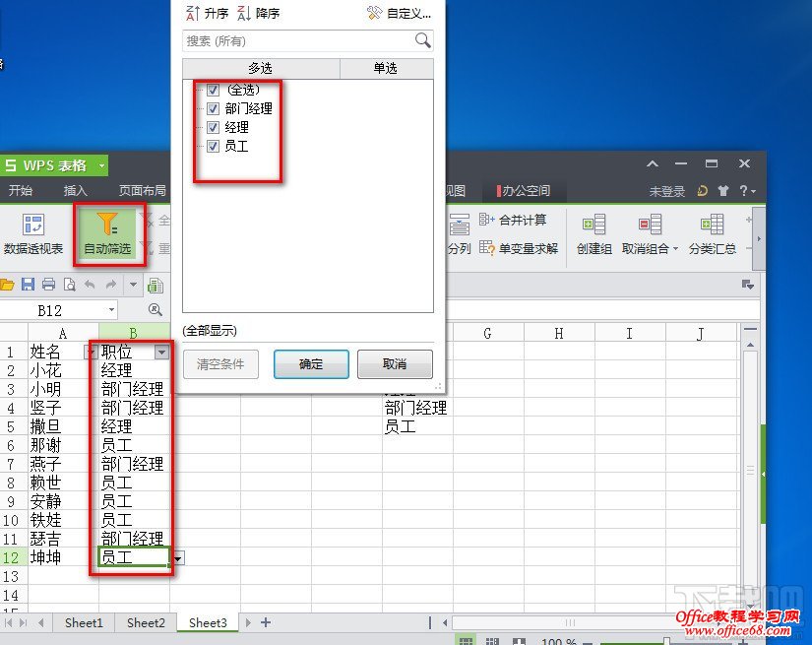Screen dimensions: 812x645
Task: Sort ascending with 升序
Action: click(207, 13)
